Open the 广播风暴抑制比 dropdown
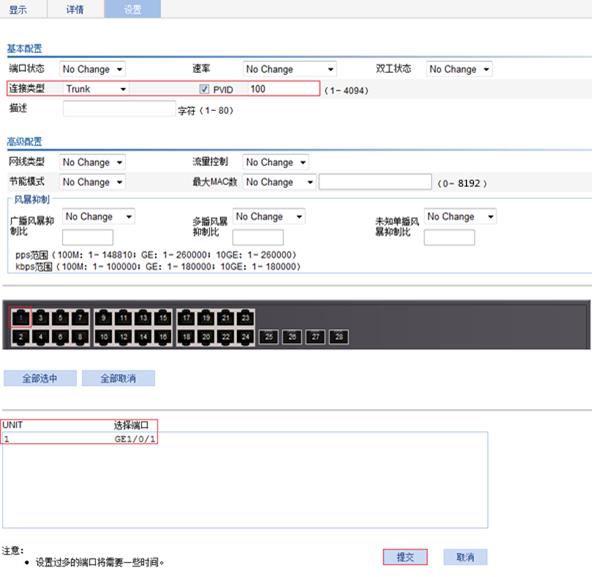The width and height of the screenshot is (597, 577). [x=99, y=217]
